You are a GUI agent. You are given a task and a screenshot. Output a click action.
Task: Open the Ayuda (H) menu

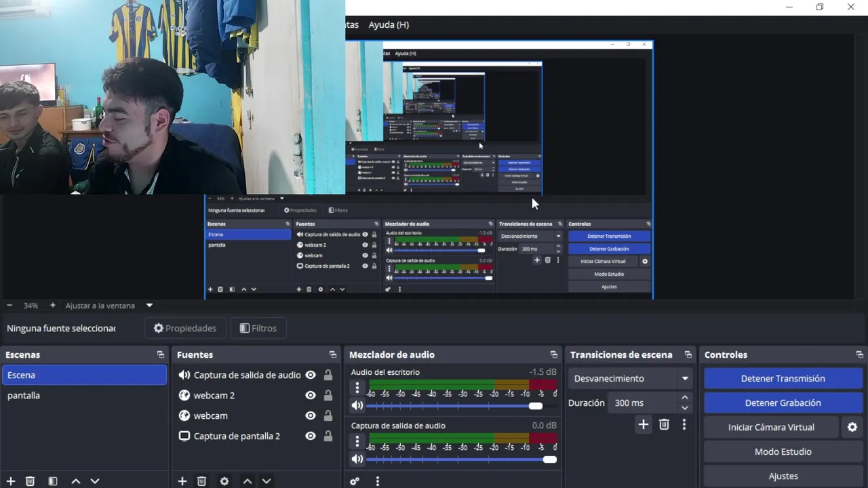tap(389, 24)
